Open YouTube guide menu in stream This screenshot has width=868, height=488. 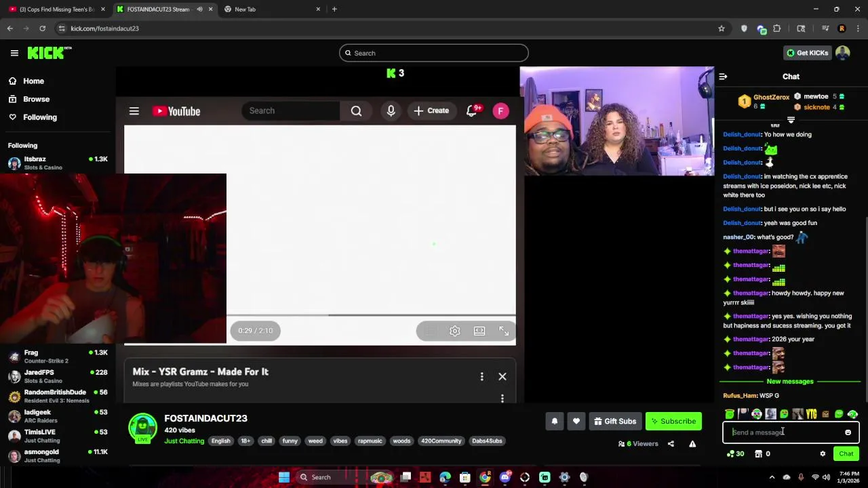134,111
